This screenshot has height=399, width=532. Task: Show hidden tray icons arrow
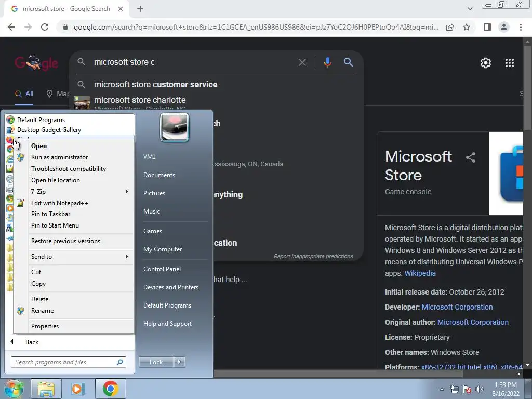tap(442, 390)
